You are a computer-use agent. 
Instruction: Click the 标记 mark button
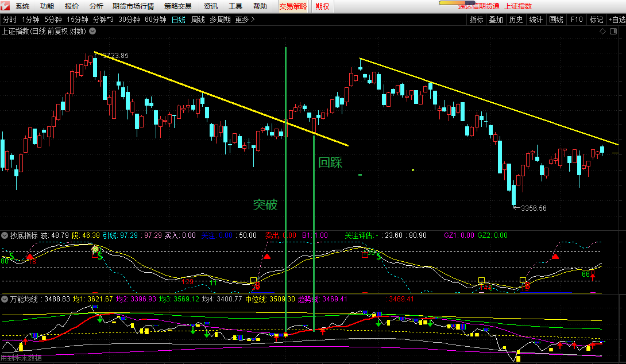(x=596, y=20)
